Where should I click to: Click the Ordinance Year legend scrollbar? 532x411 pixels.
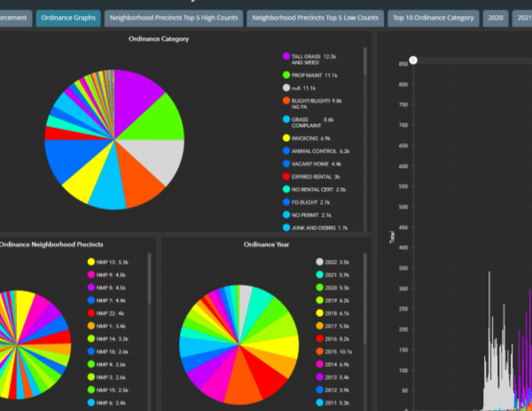[x=365, y=298]
